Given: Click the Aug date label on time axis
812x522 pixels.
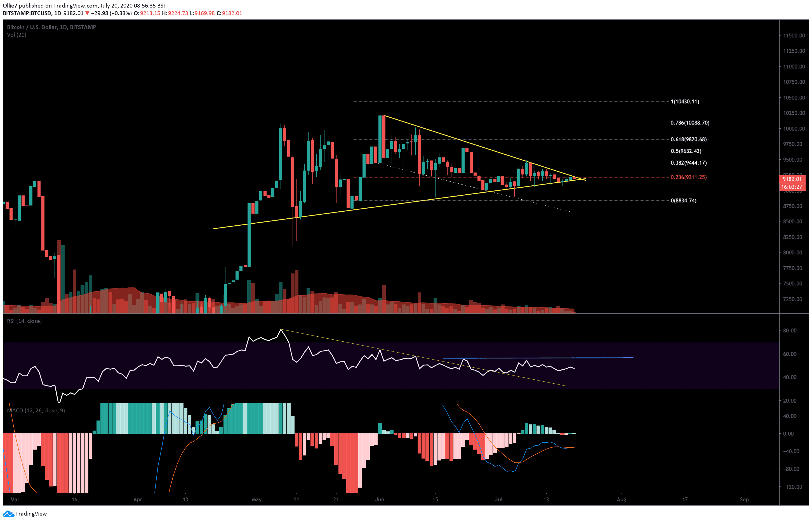Looking at the screenshot, I should [622, 499].
